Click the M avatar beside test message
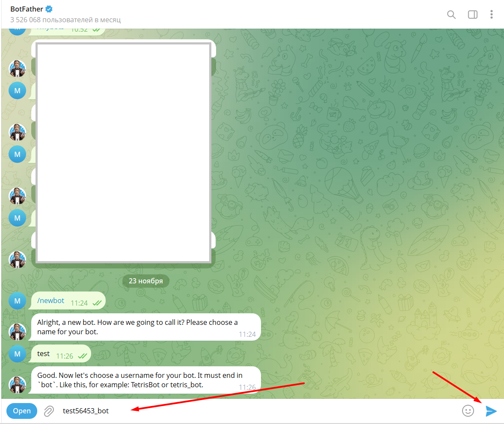Screen dimensions: 504x424 point(18,354)
